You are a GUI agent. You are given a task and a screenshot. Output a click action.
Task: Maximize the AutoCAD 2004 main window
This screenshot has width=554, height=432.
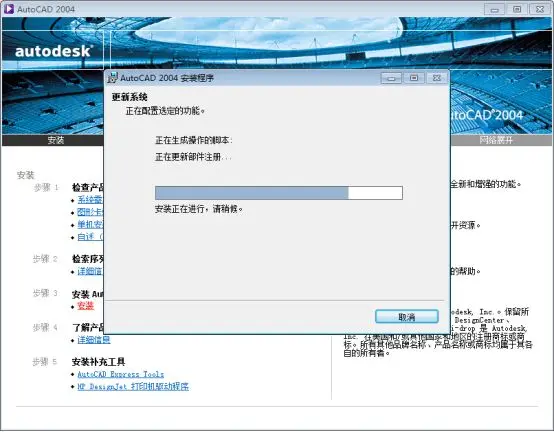(x=517, y=9)
